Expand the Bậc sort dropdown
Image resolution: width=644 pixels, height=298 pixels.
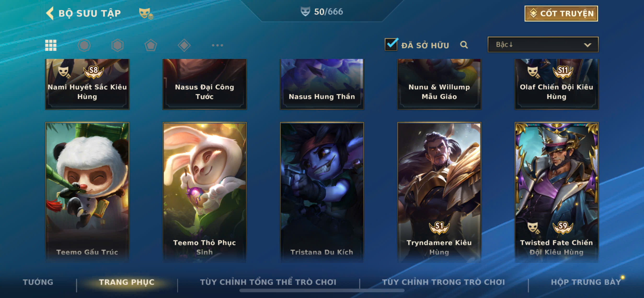(543, 45)
